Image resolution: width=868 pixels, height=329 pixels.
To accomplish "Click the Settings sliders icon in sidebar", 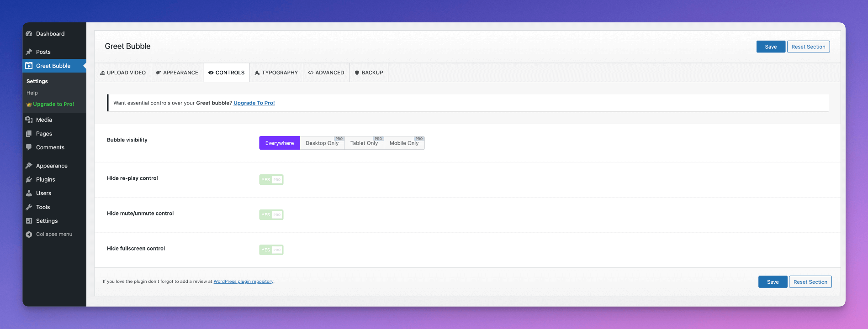I will click(x=29, y=221).
